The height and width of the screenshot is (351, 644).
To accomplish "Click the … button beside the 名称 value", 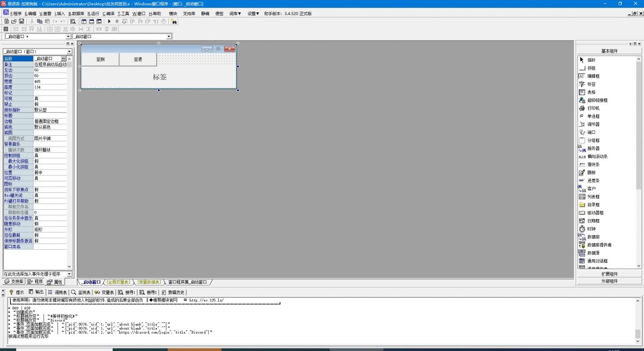I will coord(64,58).
